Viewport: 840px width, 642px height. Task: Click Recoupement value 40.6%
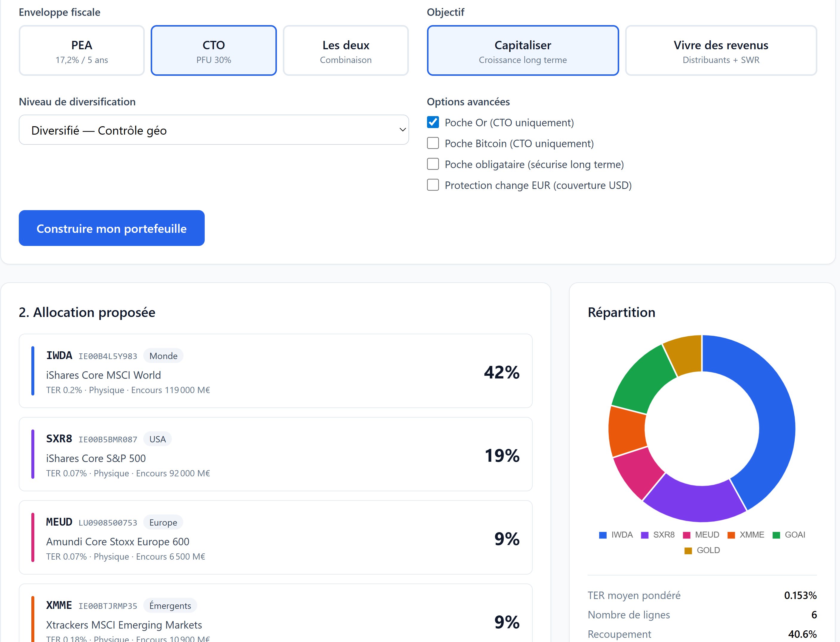click(802, 634)
